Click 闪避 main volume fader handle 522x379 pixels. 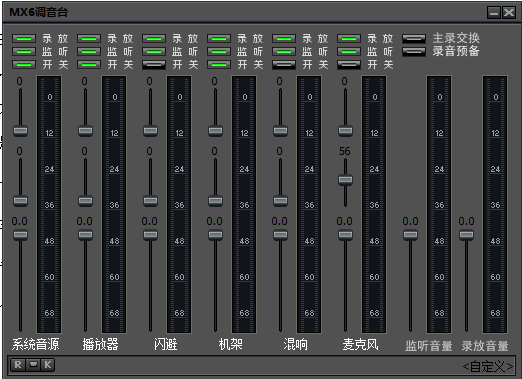pos(150,235)
